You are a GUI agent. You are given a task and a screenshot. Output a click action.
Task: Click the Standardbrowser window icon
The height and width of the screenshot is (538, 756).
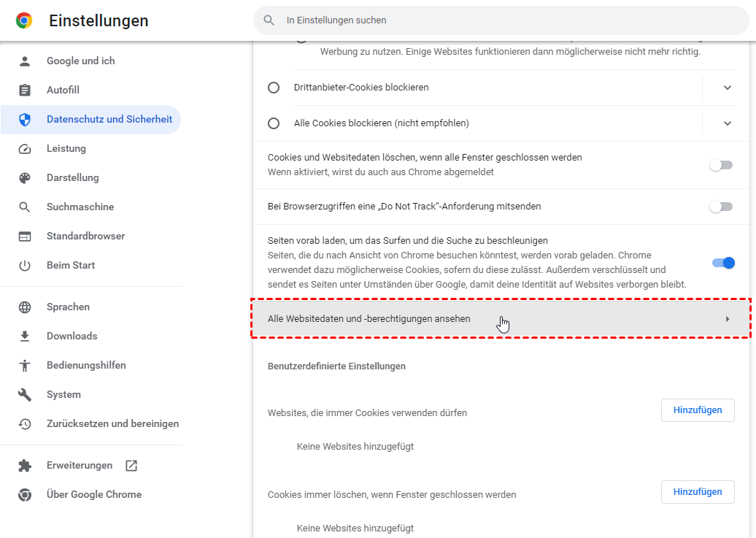(25, 237)
